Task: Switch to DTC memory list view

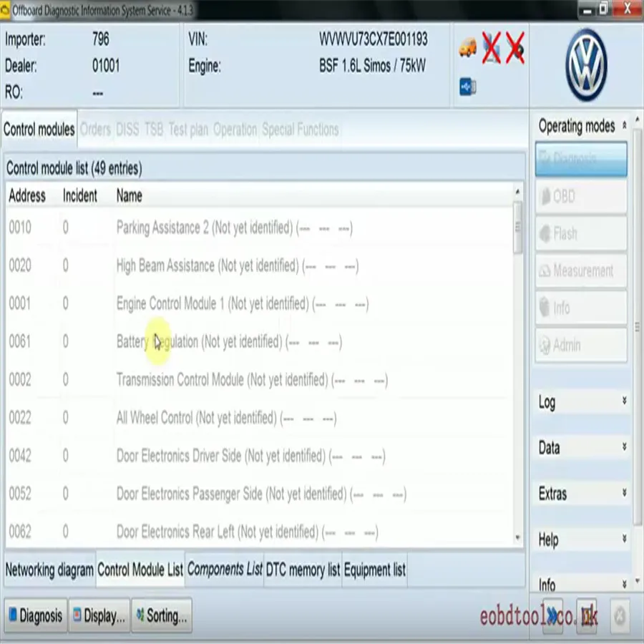Action: point(303,570)
